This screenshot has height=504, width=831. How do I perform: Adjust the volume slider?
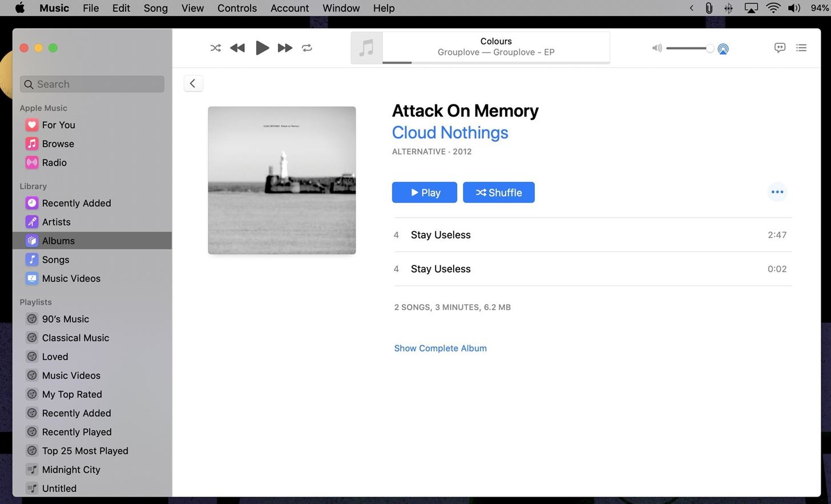pyautogui.click(x=689, y=49)
